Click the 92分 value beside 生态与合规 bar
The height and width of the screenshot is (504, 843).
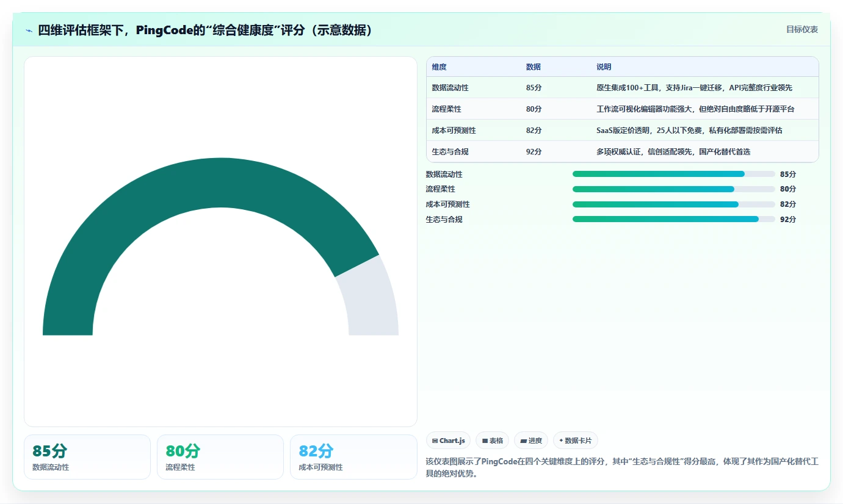tap(788, 219)
